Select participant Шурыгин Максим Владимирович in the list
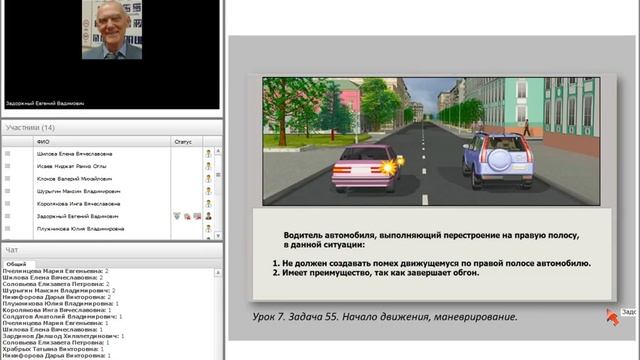This screenshot has width=640, height=360. (x=78, y=191)
